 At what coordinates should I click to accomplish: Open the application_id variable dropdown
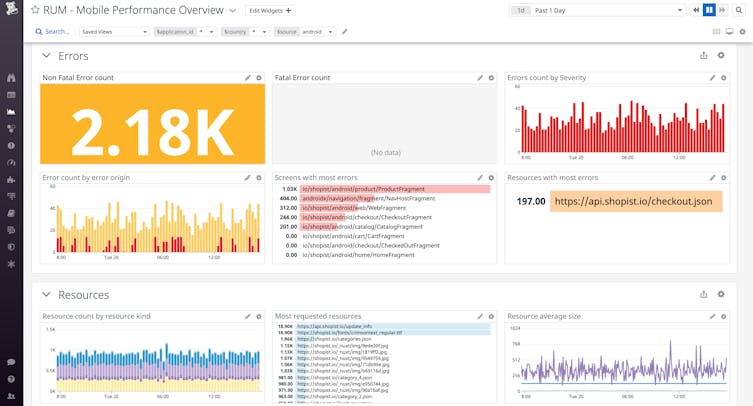[185, 32]
